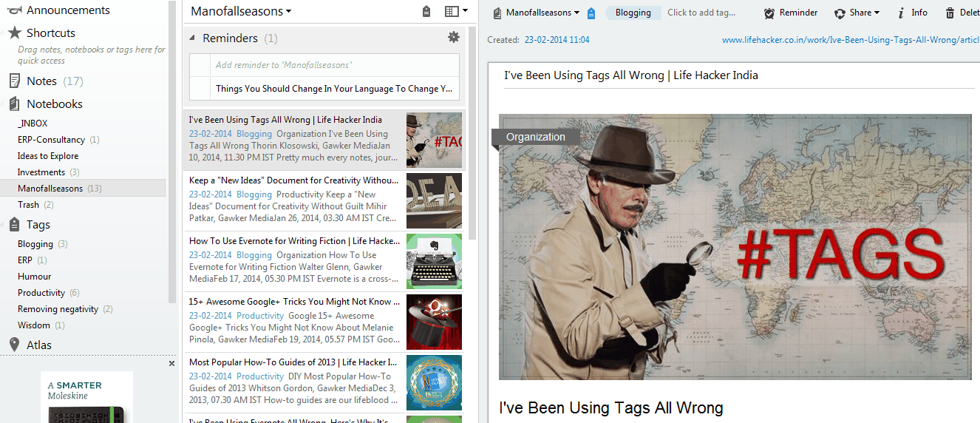The image size is (980, 423).
Task: Close the advertisement panel with the x
Action: [171, 363]
